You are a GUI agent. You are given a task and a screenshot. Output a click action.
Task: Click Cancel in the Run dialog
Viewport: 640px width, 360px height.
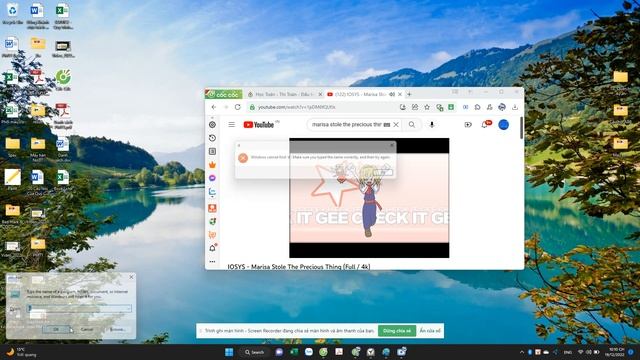pos(87,329)
